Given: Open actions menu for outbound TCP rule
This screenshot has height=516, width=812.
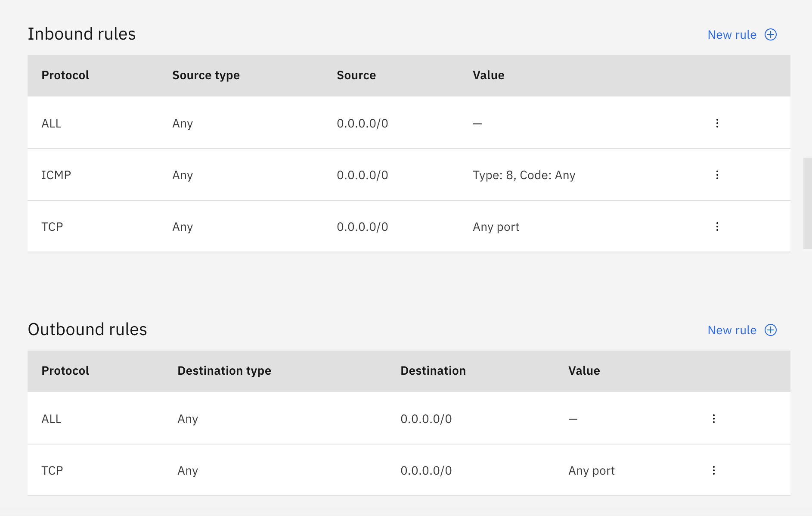Looking at the screenshot, I should 714,470.
